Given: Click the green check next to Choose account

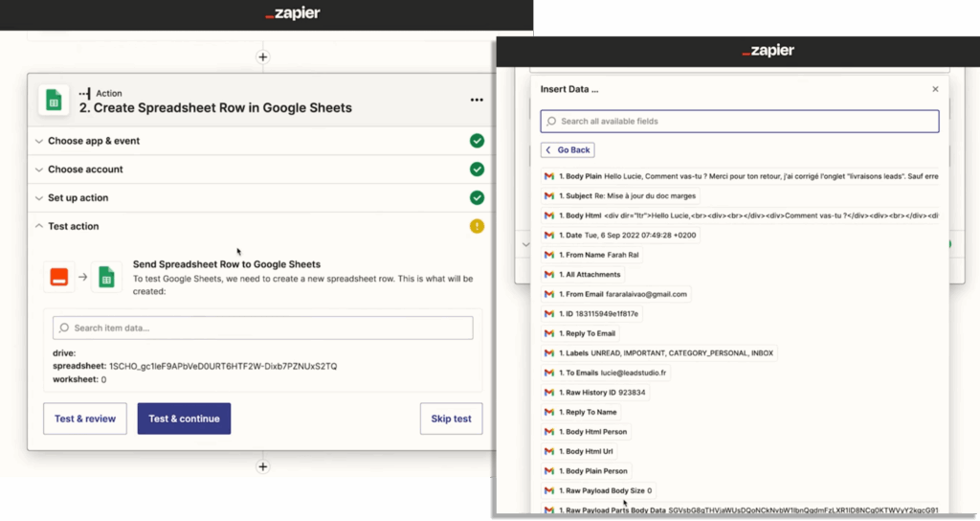Looking at the screenshot, I should (477, 170).
